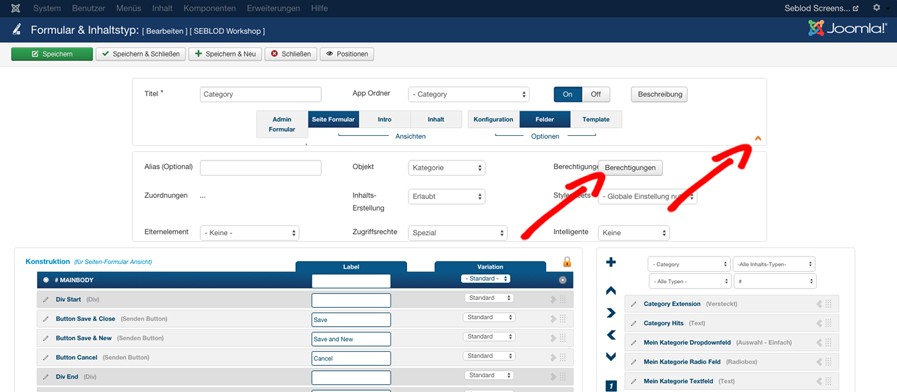
Task: Edit Category Extension field via pencil icon
Action: pos(633,304)
